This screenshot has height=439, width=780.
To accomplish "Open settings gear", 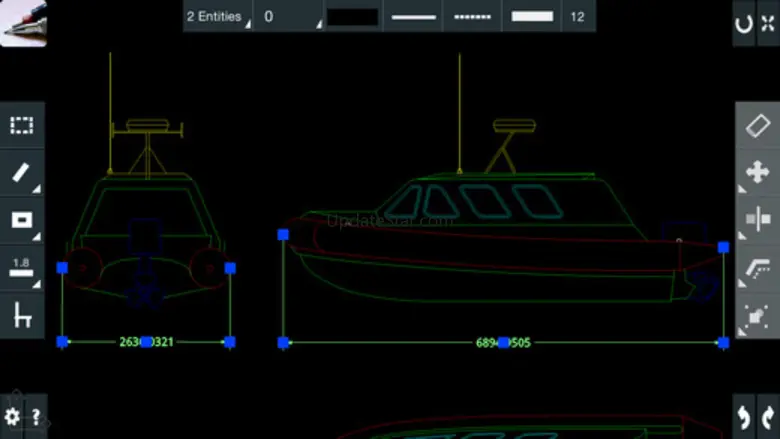I will 11,417.
